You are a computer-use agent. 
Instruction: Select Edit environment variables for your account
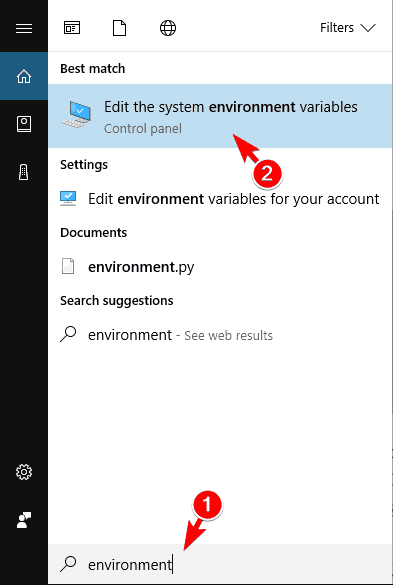220,199
